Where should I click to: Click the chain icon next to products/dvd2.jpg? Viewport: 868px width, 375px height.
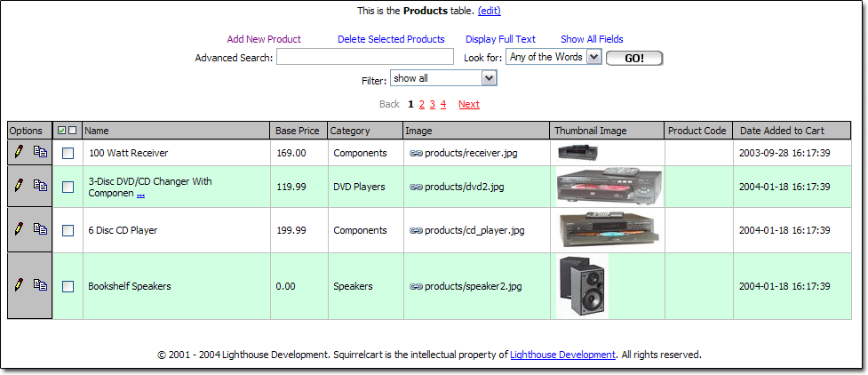(415, 187)
